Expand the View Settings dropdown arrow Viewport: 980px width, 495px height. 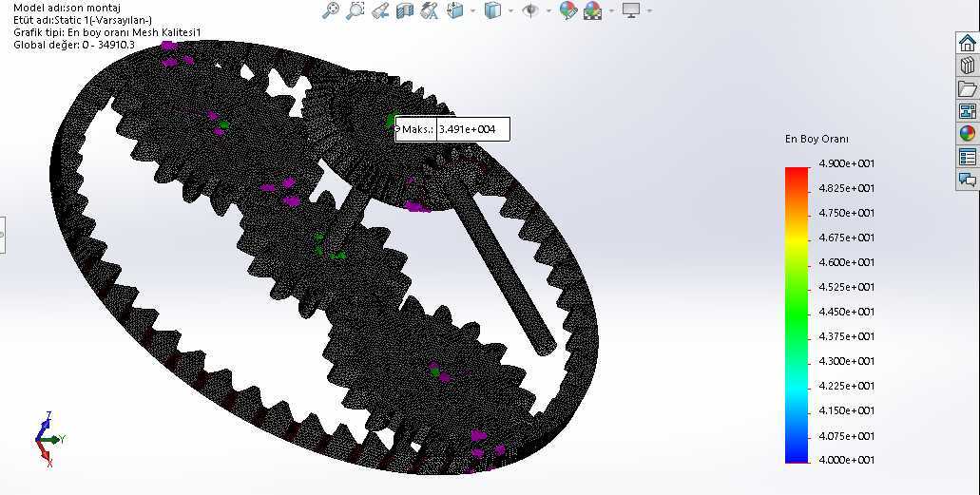649,10
